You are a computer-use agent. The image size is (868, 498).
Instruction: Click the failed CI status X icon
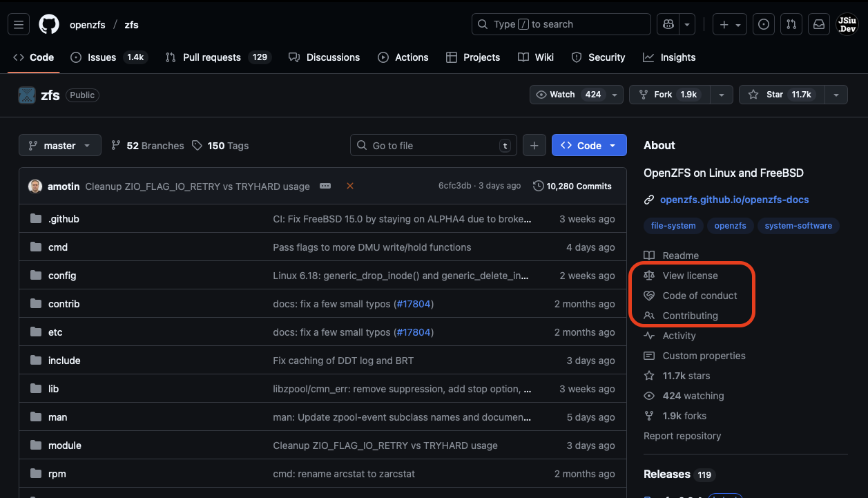click(x=350, y=186)
